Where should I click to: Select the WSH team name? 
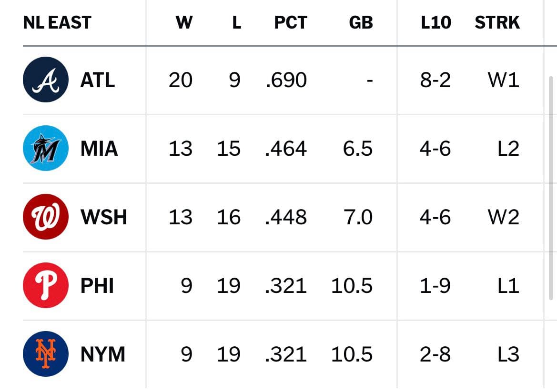click(104, 217)
